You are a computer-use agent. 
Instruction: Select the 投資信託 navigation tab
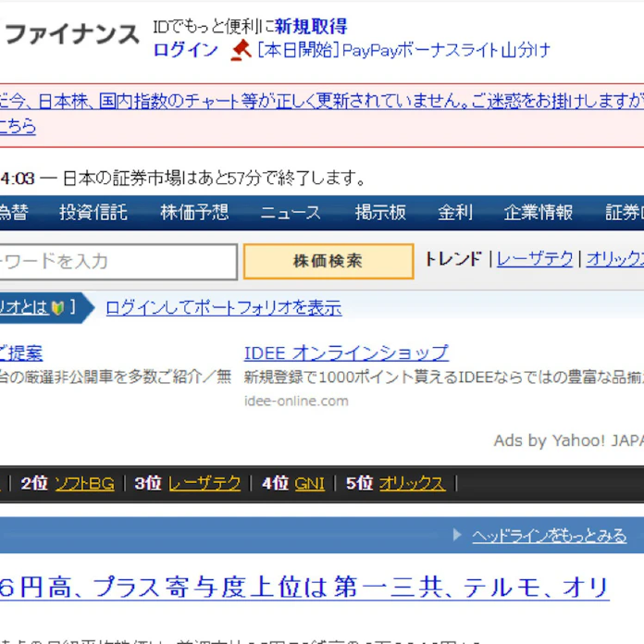pos(93,212)
